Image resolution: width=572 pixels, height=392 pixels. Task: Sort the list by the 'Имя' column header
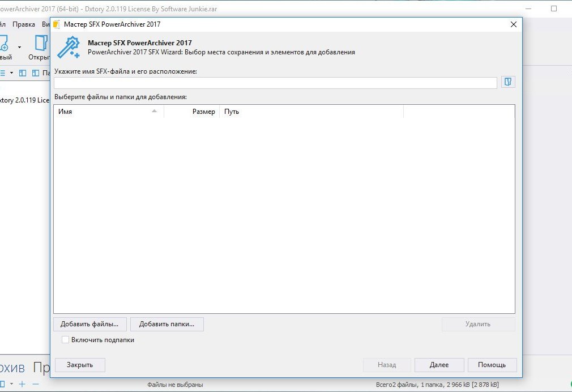click(109, 112)
